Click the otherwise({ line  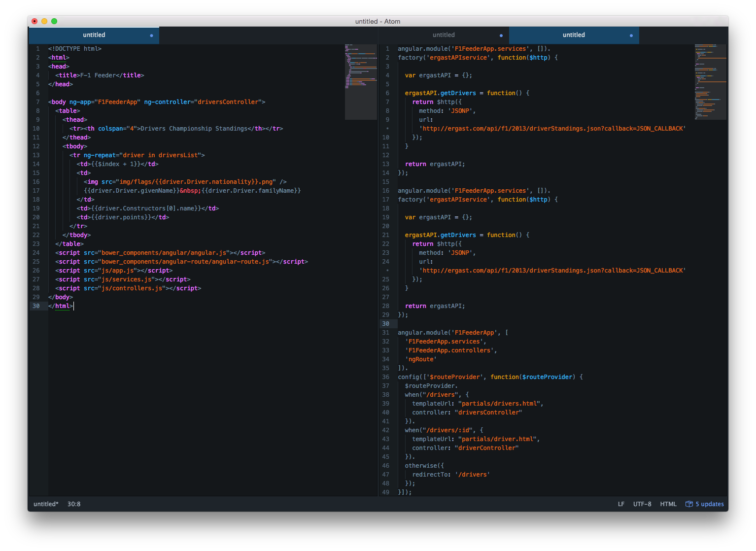(x=424, y=466)
